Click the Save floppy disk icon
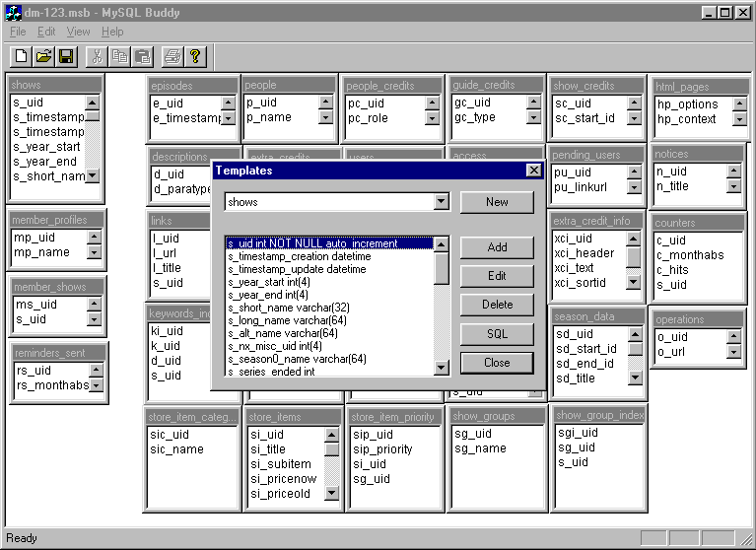756x550 pixels. 66,56
